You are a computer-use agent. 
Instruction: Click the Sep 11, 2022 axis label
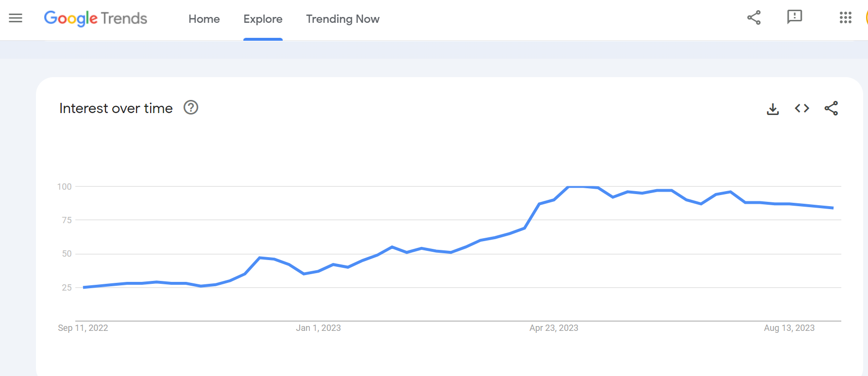point(83,328)
